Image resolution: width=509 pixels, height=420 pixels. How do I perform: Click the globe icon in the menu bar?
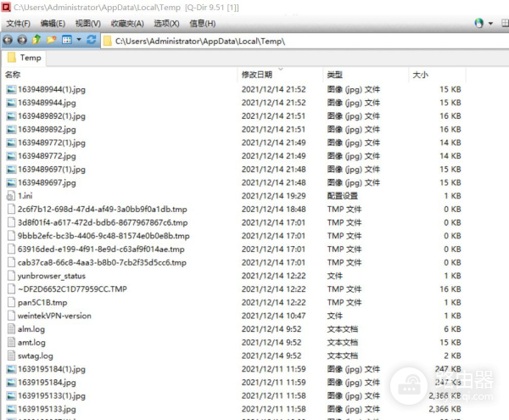pyautogui.click(x=478, y=23)
